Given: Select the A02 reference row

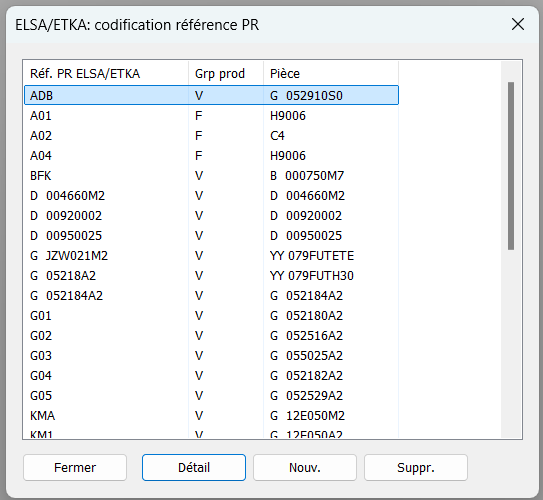Looking at the screenshot, I should (x=211, y=135).
